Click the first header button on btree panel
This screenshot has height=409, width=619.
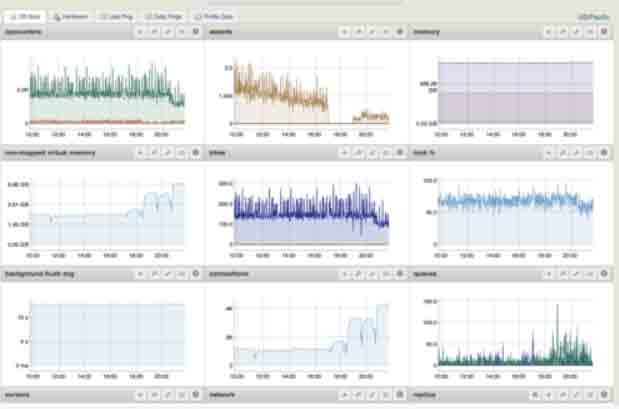coord(344,153)
